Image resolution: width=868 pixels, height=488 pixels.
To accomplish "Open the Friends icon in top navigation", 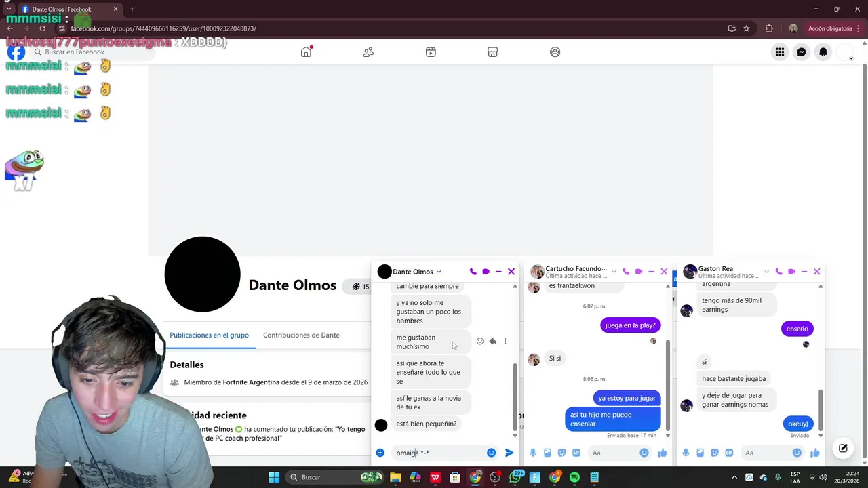I will tap(368, 52).
